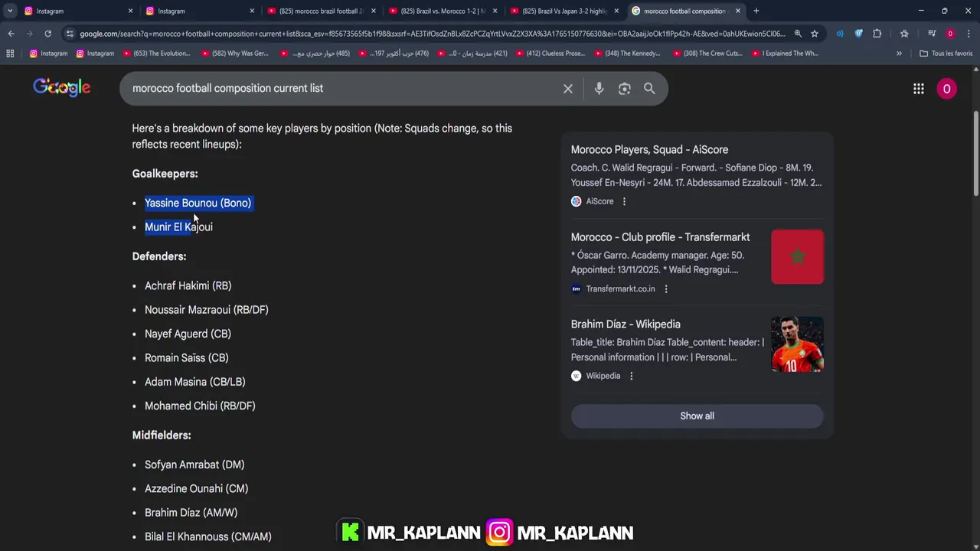The width and height of the screenshot is (980, 551).
Task: Click Nayef Aguerd (CB) text
Action: coord(188,334)
